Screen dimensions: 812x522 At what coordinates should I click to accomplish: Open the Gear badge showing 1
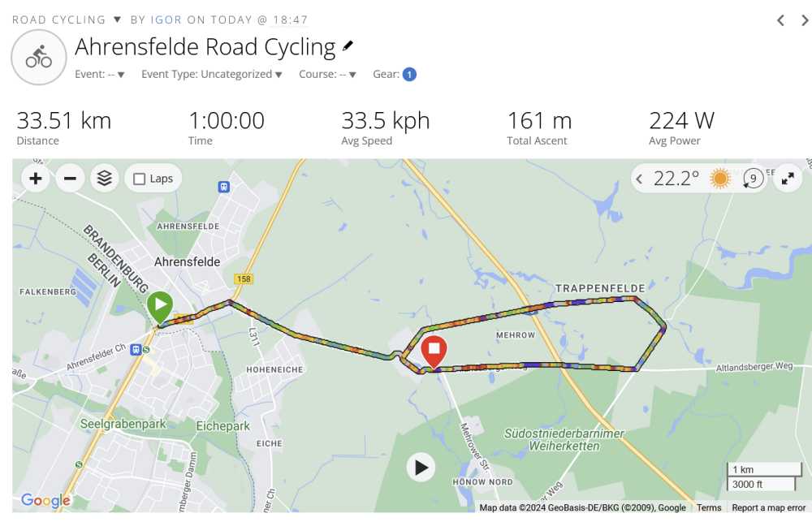click(x=409, y=75)
